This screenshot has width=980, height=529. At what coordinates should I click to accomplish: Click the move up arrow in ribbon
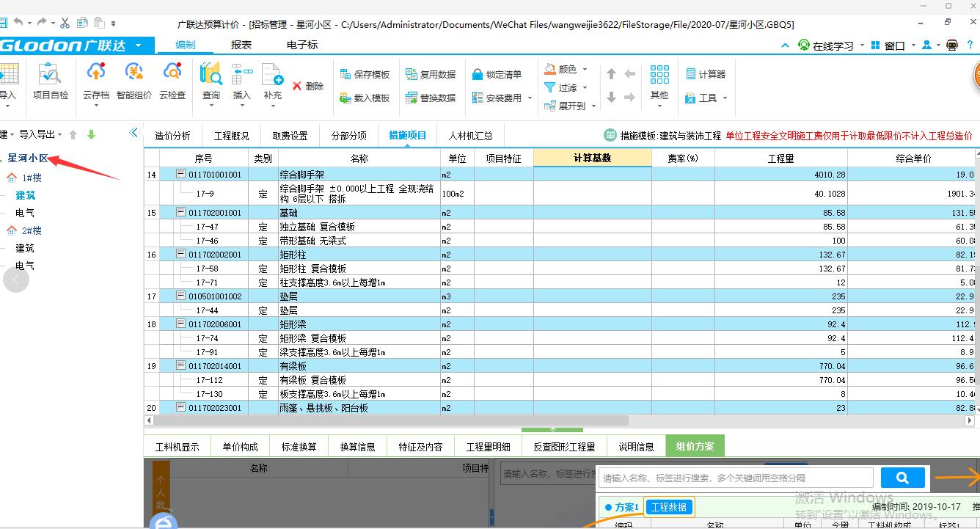(x=612, y=74)
